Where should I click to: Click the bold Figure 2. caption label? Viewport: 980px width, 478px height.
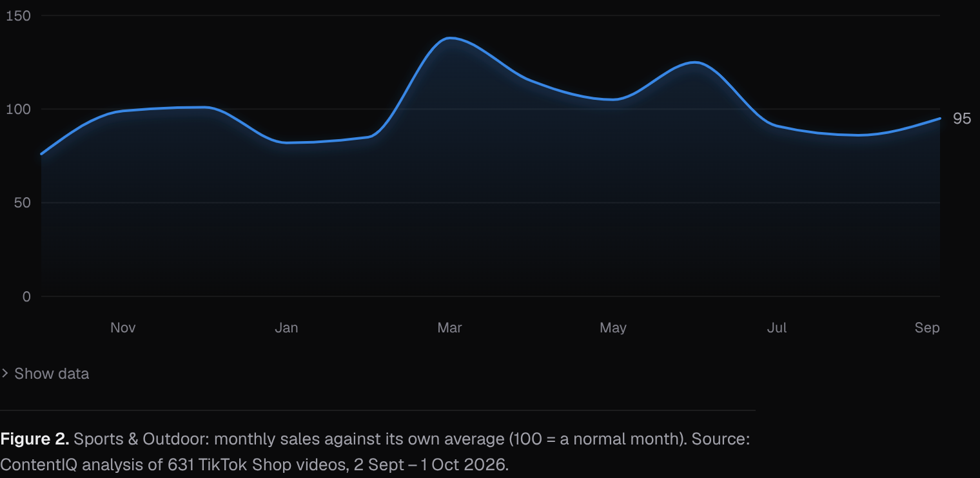35,439
